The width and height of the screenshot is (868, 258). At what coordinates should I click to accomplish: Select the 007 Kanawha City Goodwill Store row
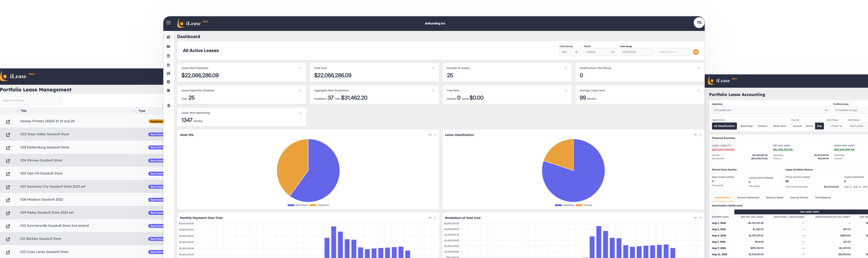coord(82,187)
